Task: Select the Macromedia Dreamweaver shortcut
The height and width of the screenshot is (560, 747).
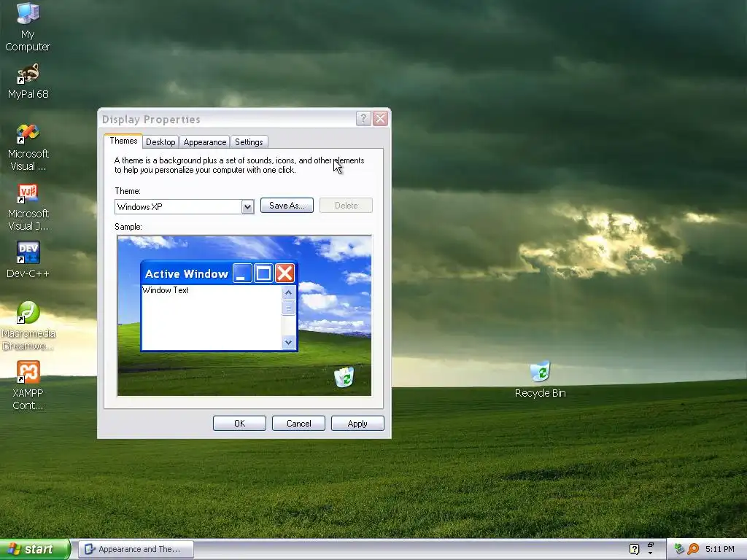Action: (28, 326)
